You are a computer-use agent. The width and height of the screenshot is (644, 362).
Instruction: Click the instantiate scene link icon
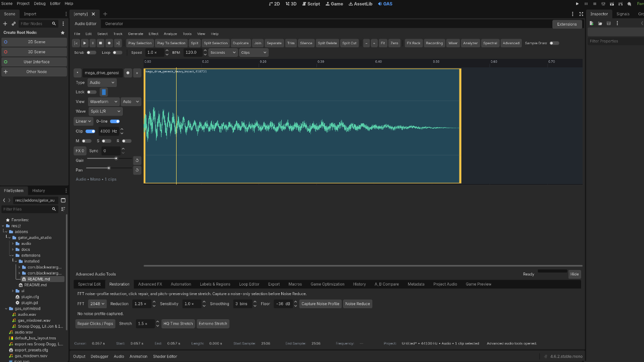point(14,24)
